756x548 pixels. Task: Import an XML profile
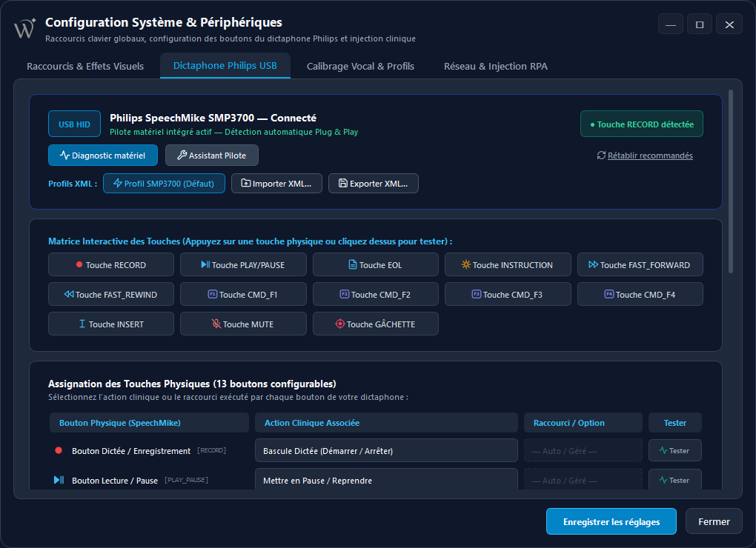276,184
